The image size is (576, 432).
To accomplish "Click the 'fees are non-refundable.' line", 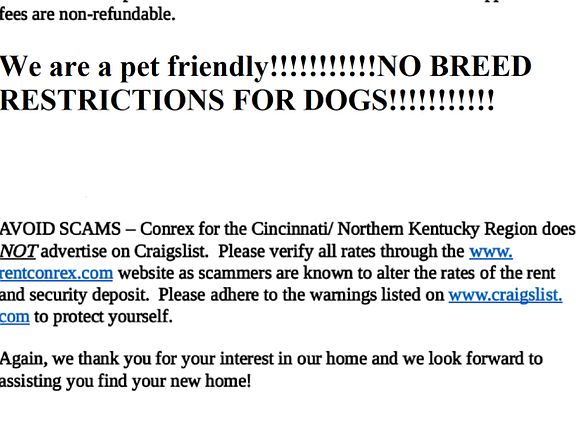I will tap(87, 15).
